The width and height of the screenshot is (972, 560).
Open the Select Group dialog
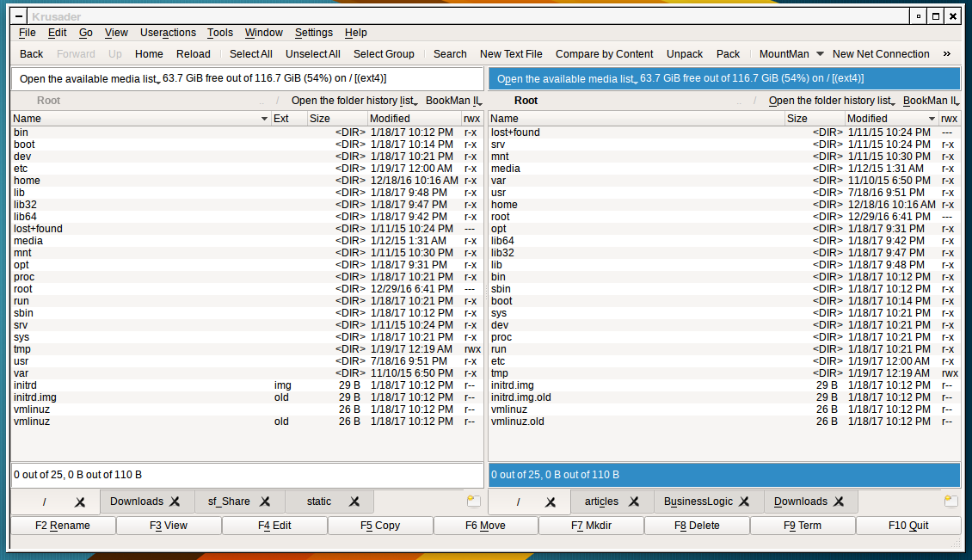(x=384, y=54)
